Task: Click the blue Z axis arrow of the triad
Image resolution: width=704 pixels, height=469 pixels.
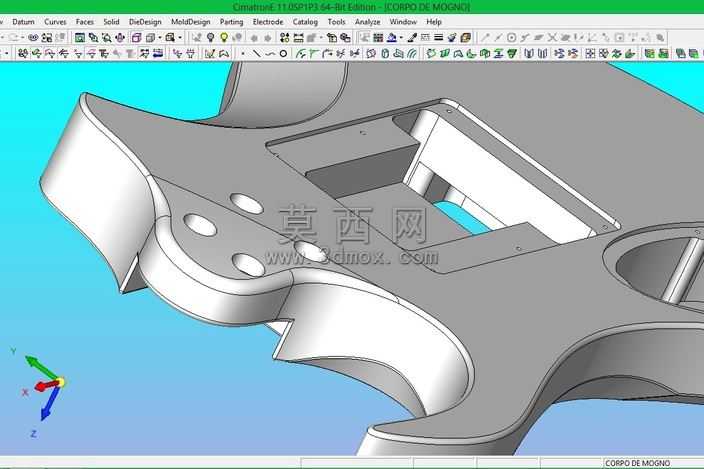Action: 49,404
